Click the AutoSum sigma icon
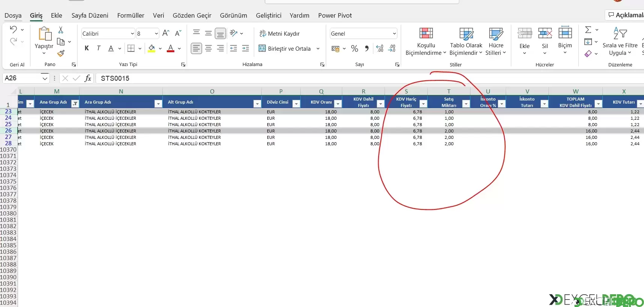Screen dimensions: 644x307 (x=588, y=30)
